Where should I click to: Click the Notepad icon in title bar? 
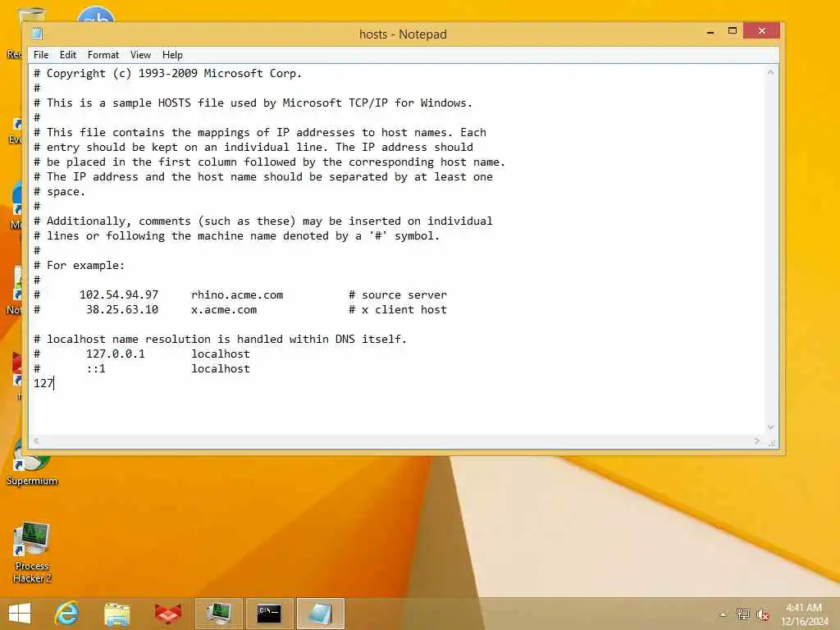pos(37,34)
